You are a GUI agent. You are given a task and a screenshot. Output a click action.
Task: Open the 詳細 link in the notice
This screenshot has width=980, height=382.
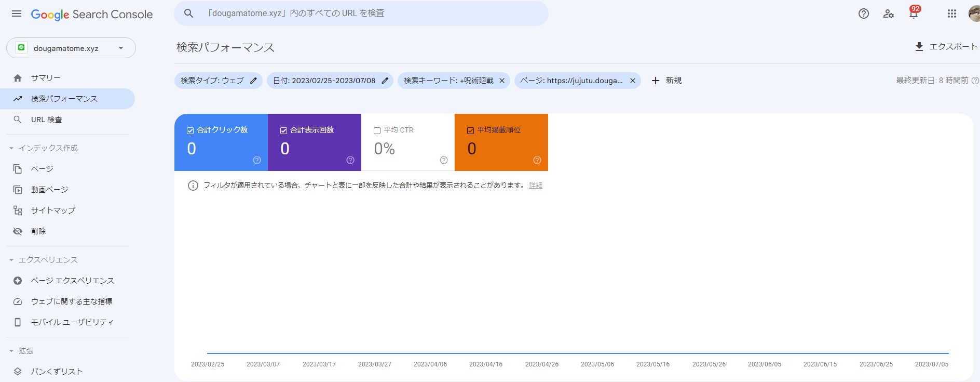click(536, 186)
